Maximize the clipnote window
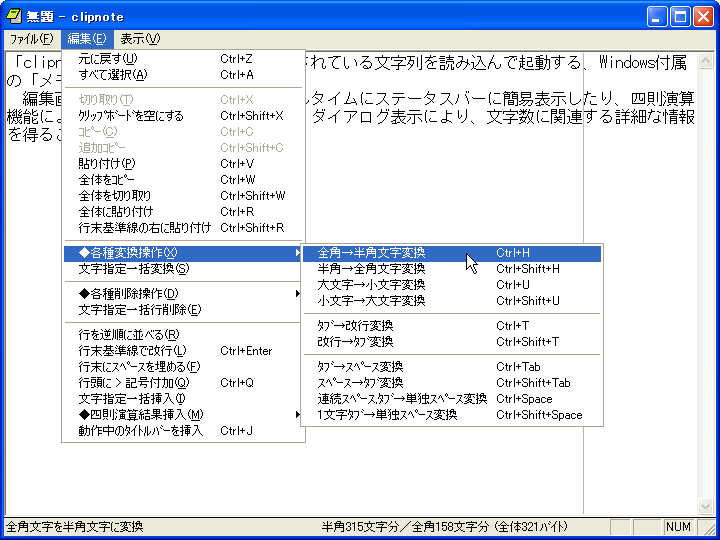 coord(681,17)
